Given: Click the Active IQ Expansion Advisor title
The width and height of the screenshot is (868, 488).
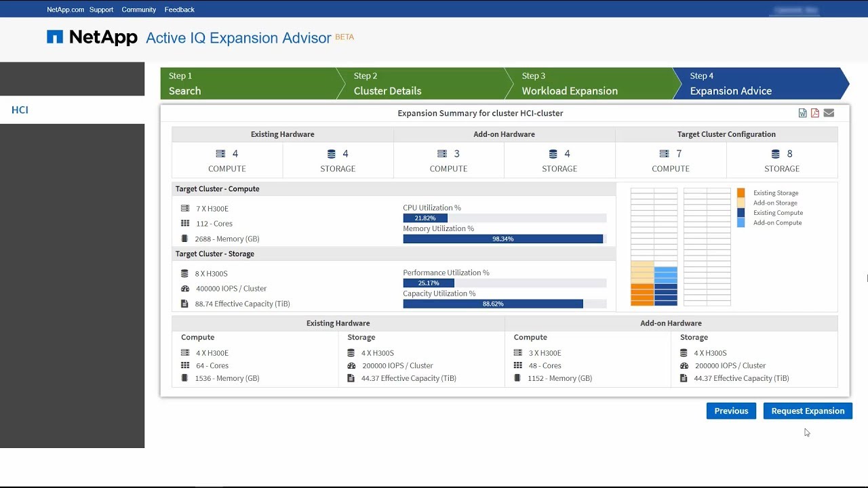Looking at the screenshot, I should (x=239, y=38).
